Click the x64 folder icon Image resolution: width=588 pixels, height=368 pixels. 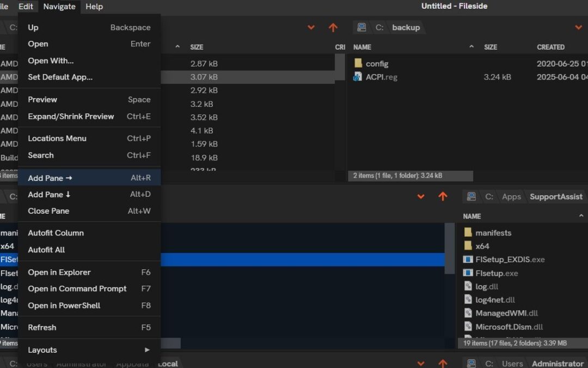click(469, 246)
